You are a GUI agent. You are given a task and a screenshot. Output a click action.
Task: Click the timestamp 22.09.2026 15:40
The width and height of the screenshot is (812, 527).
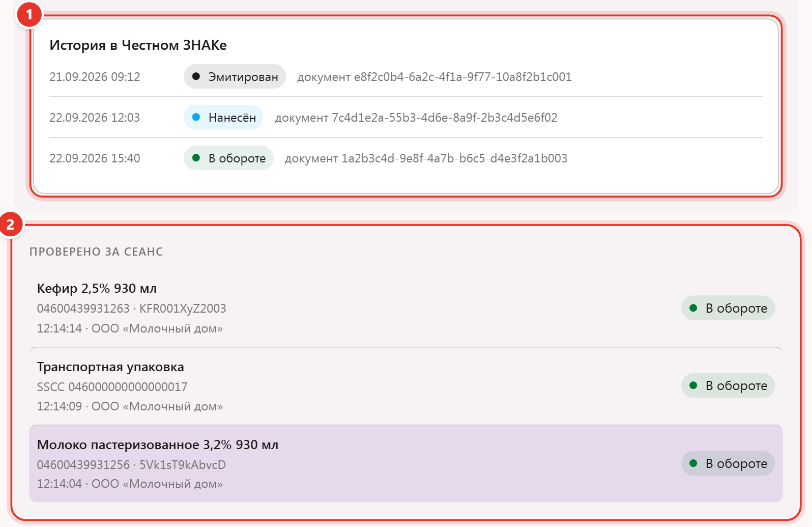pyautogui.click(x=95, y=158)
